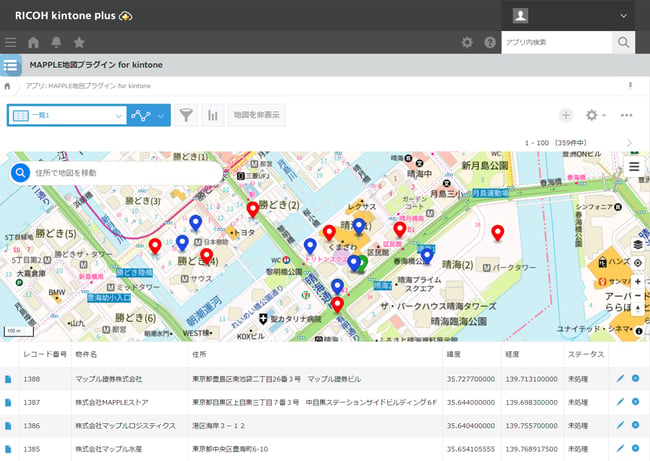Open the map layers button
This screenshot has height=461, width=650.
pos(638,245)
